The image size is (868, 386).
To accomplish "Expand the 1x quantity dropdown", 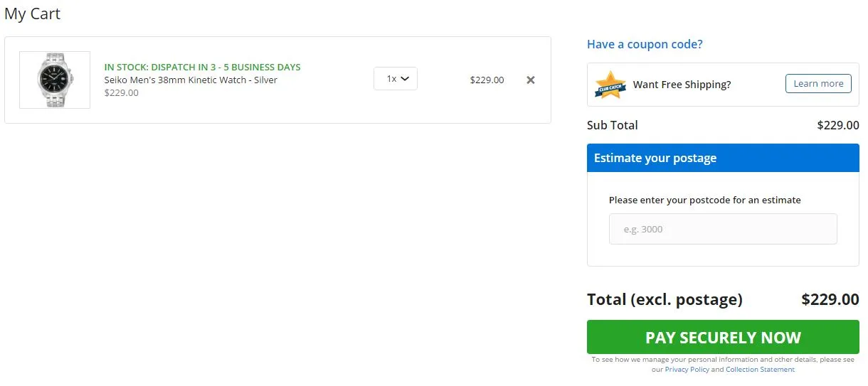I will [396, 79].
